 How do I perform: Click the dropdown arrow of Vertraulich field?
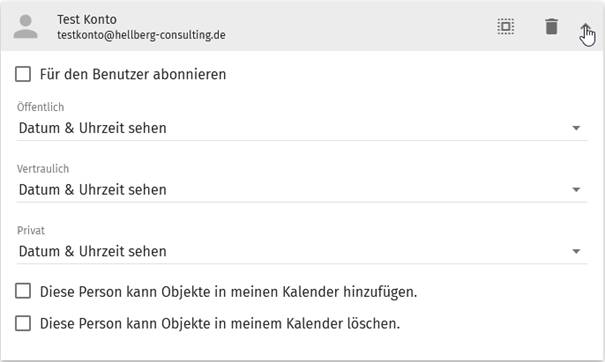[x=576, y=189]
